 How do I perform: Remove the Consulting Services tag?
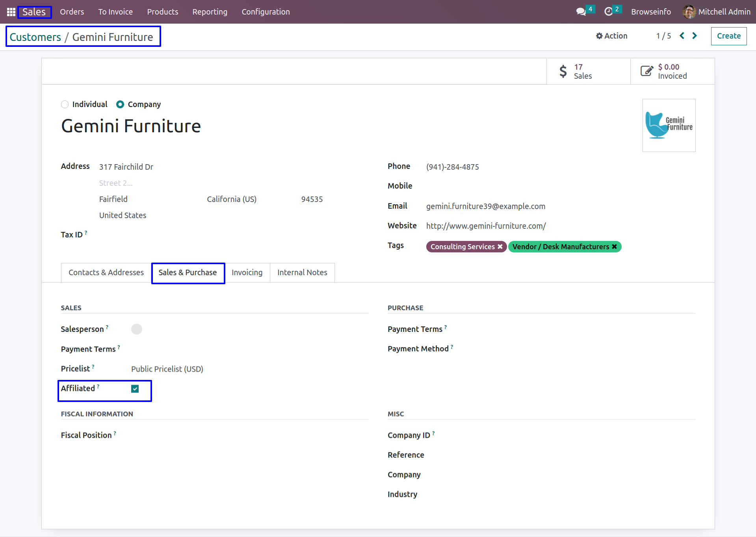click(500, 246)
